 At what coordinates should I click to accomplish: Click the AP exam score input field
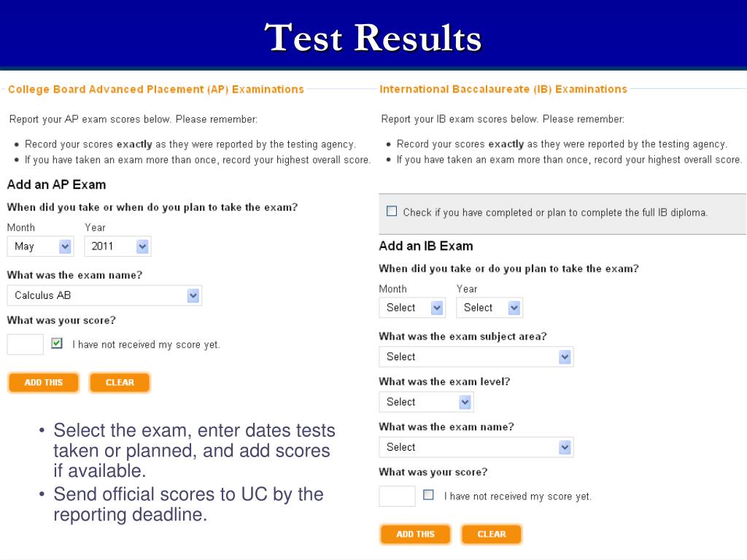click(x=26, y=344)
